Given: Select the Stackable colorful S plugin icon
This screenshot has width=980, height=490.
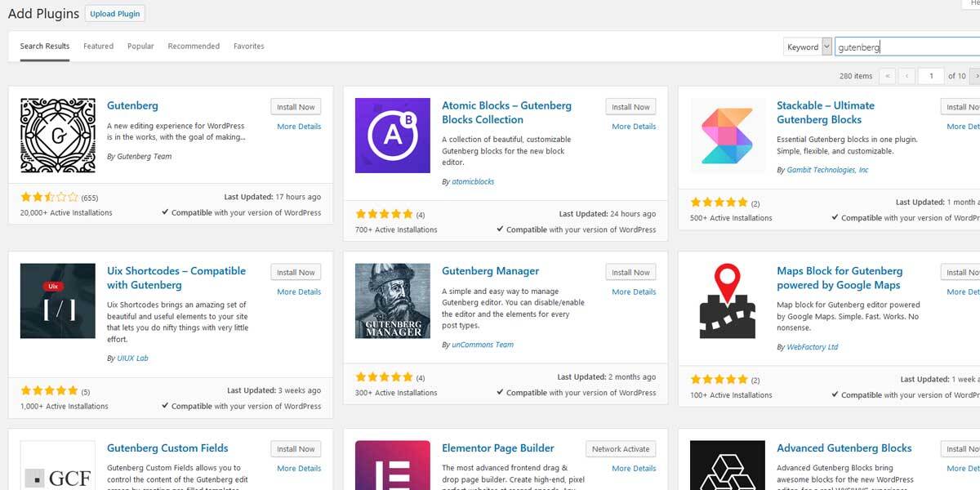Looking at the screenshot, I should click(x=728, y=136).
